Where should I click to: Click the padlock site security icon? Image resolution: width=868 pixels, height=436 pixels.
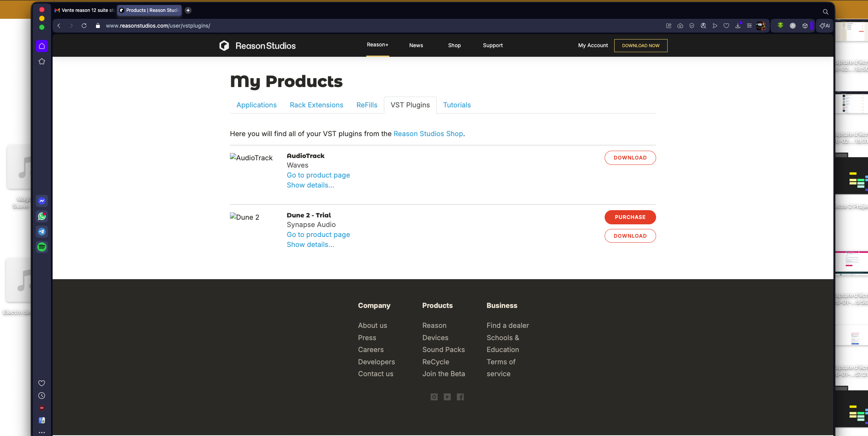click(x=98, y=26)
